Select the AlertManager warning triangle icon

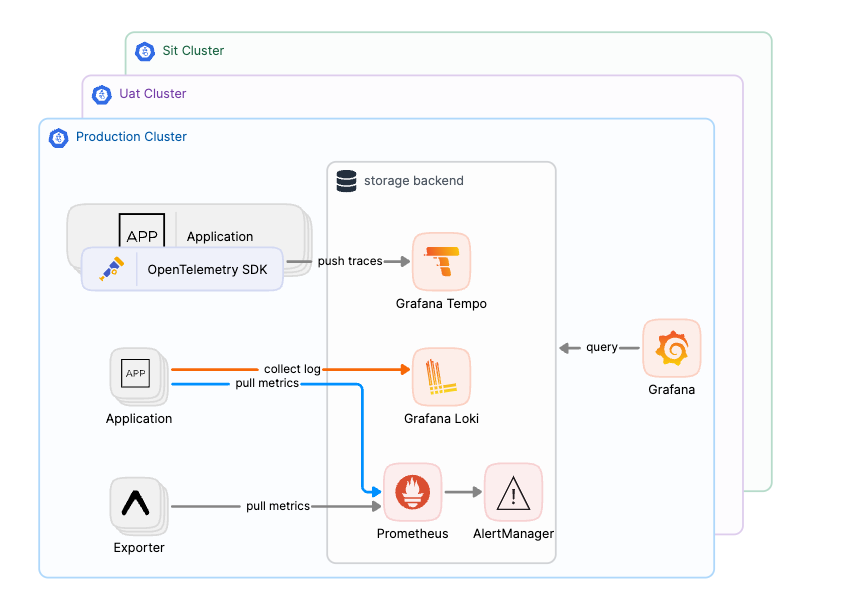tap(513, 492)
